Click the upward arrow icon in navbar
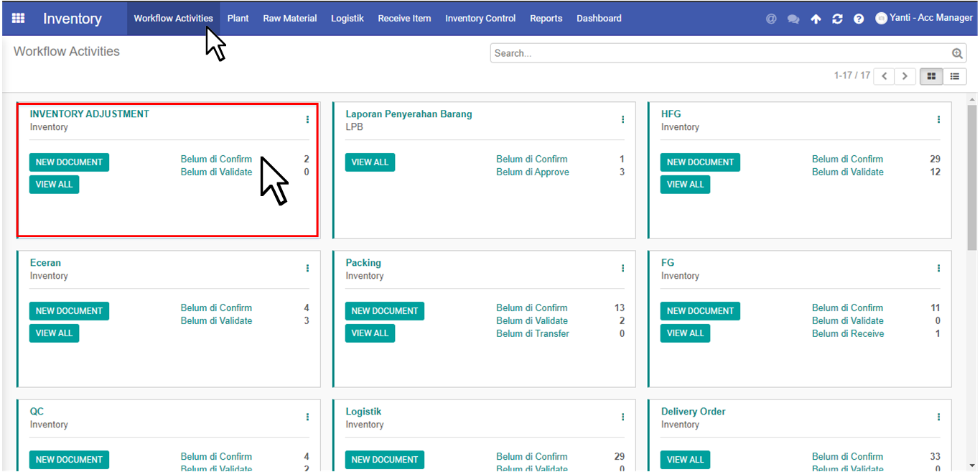The width and height of the screenshot is (980, 472). [816, 19]
